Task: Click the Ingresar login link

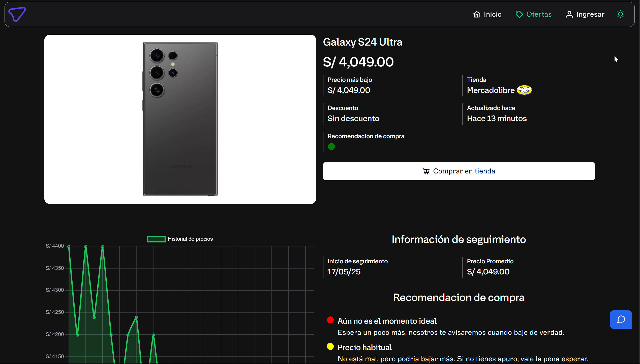Action: pos(590,14)
